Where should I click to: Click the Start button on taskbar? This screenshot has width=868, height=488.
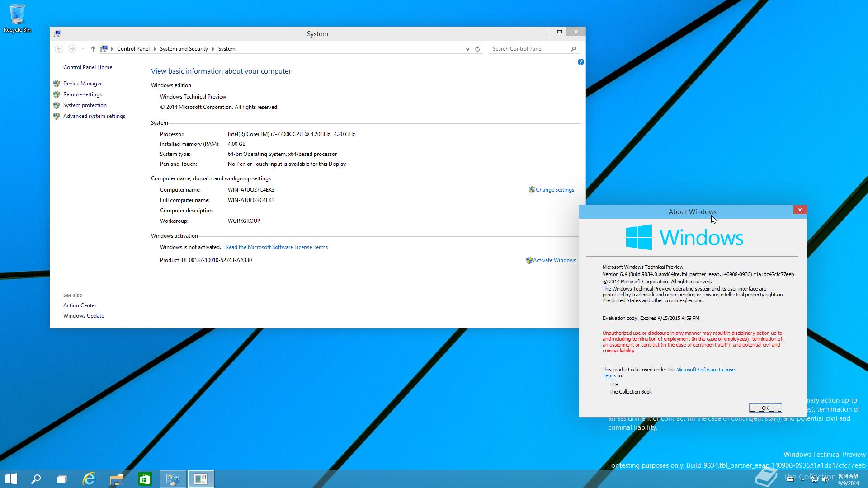(x=11, y=479)
